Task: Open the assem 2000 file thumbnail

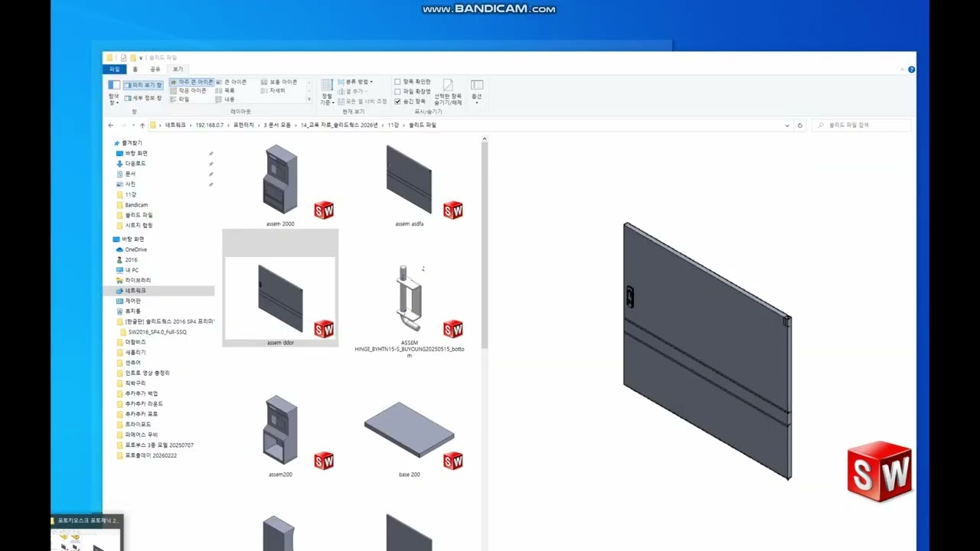Action: pos(280,181)
